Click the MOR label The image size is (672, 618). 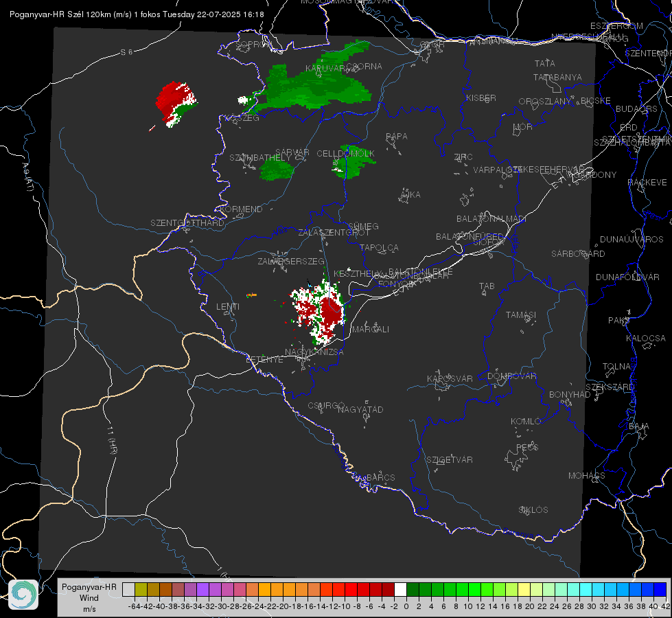point(523,127)
